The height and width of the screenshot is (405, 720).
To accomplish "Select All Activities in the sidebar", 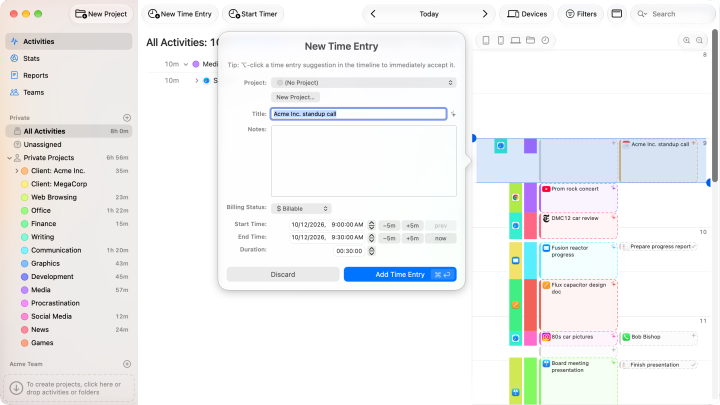I will tap(69, 131).
